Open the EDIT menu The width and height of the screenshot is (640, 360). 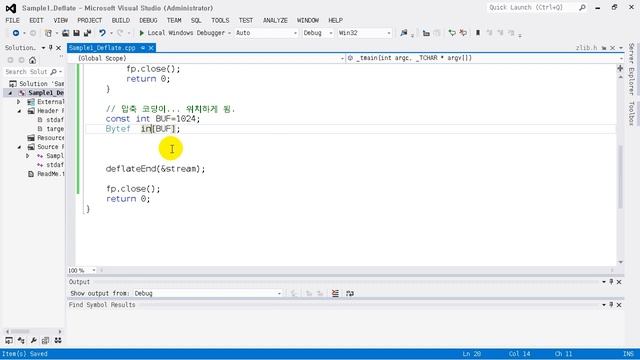tap(36, 20)
